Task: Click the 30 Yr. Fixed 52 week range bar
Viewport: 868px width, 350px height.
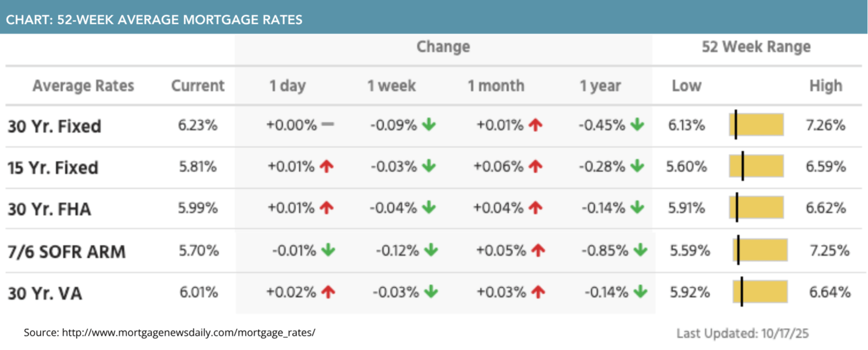Action: point(756,125)
